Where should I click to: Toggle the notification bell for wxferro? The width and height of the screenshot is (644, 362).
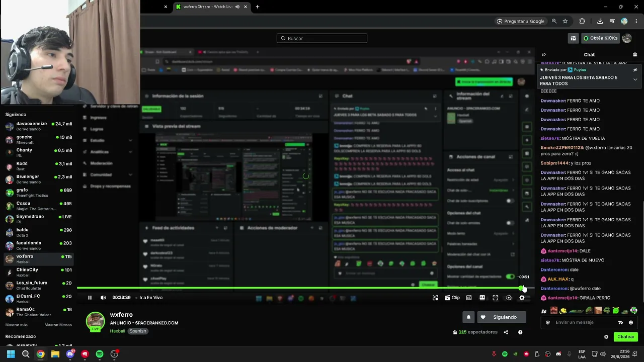click(x=468, y=317)
